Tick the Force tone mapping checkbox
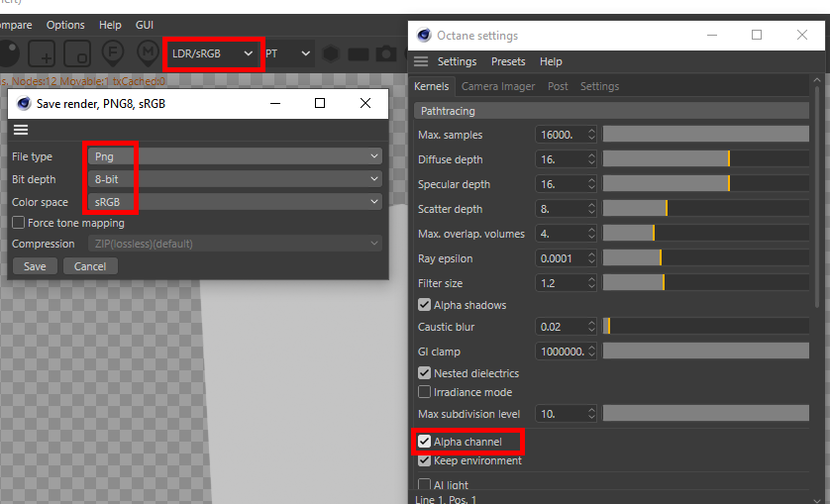The width and height of the screenshot is (830, 504). coord(19,223)
